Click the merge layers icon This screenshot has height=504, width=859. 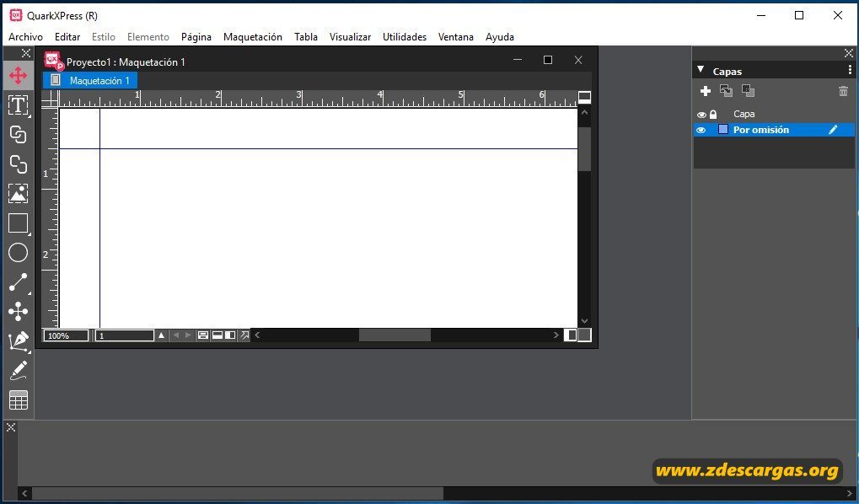(x=748, y=91)
